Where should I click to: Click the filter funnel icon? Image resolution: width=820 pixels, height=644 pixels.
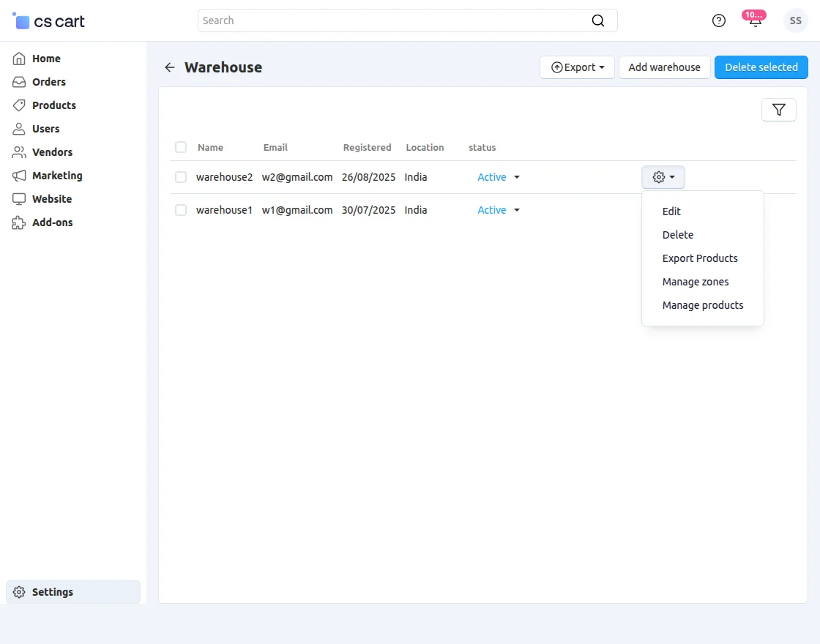pos(778,110)
